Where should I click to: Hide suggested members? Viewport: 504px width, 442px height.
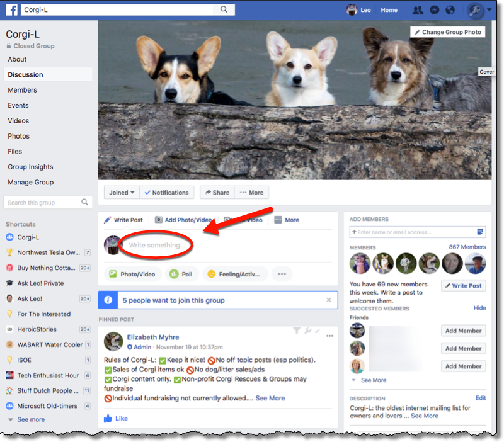(479, 308)
